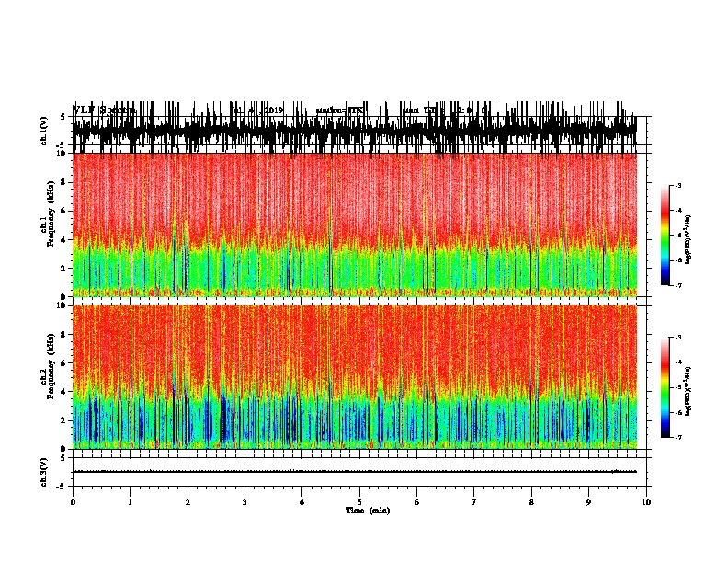The width and height of the screenshot is (728, 563).
Task: Click the ch.2 frequency tick label '4'
Action: coord(64,392)
